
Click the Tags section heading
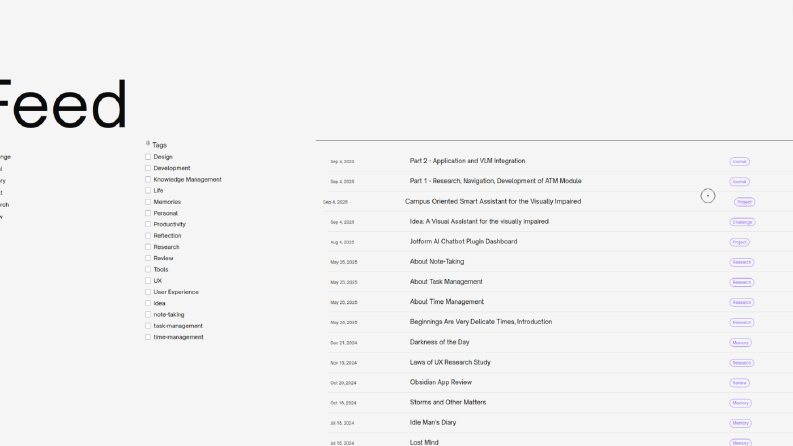[159, 145]
